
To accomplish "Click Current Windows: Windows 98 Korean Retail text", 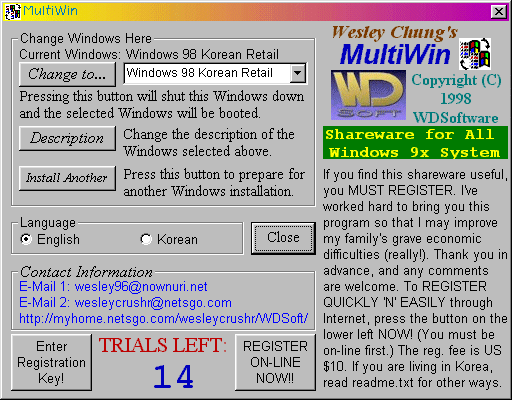I will click(149, 54).
